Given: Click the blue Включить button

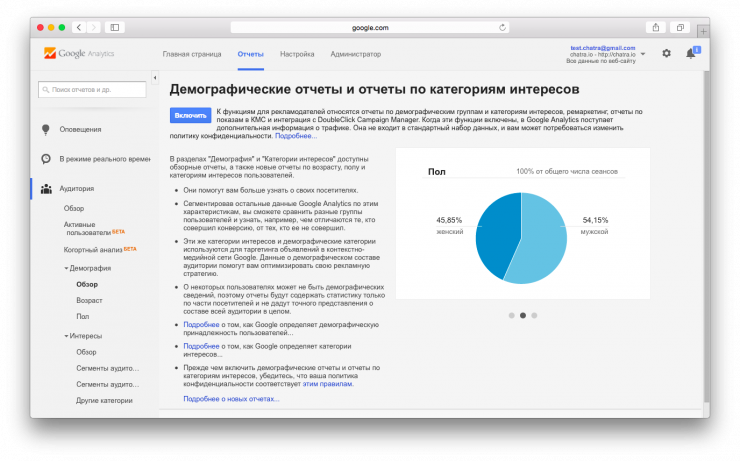Looking at the screenshot, I should (x=190, y=115).
